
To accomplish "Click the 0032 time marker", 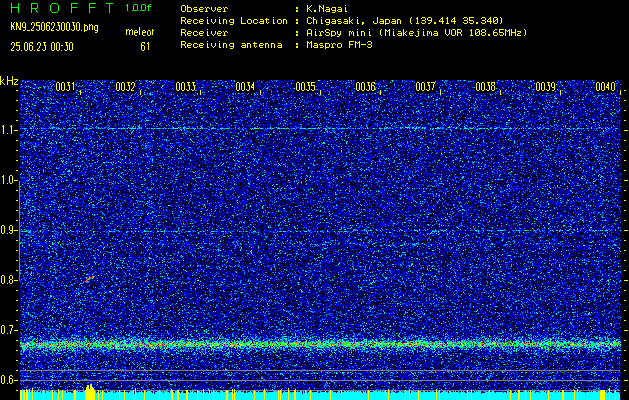I will 125,87.
